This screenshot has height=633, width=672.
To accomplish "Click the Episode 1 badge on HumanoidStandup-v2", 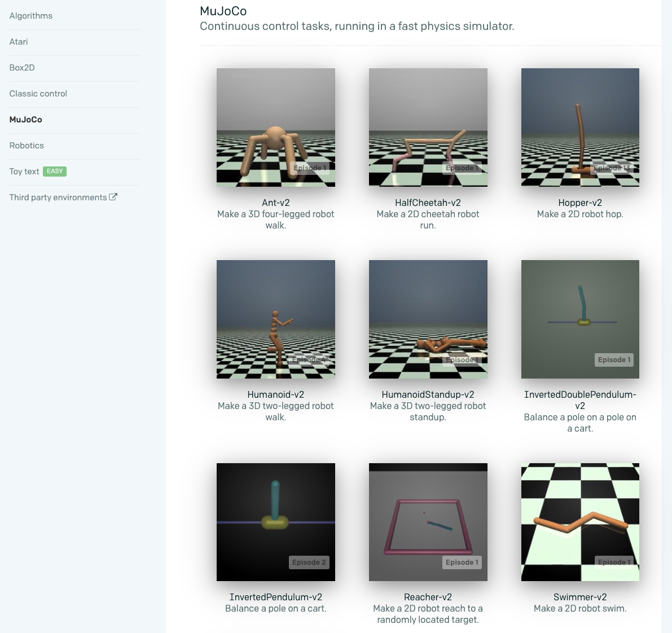I will 462,360.
